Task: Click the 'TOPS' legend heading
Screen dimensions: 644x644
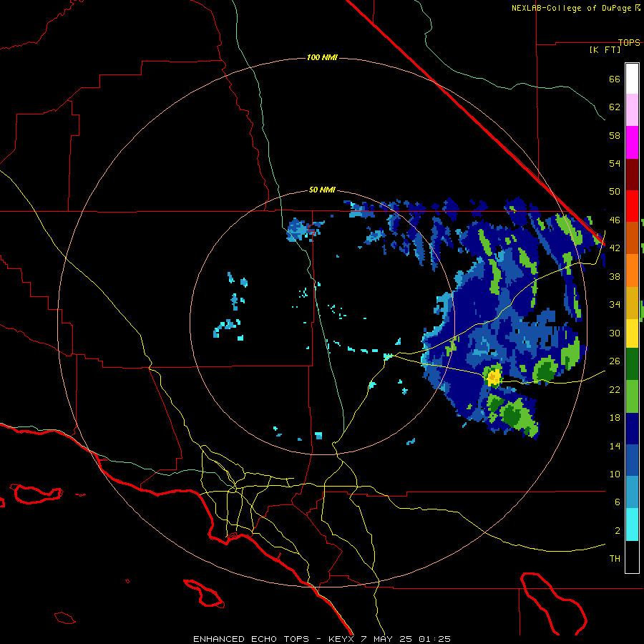Action: point(629,42)
